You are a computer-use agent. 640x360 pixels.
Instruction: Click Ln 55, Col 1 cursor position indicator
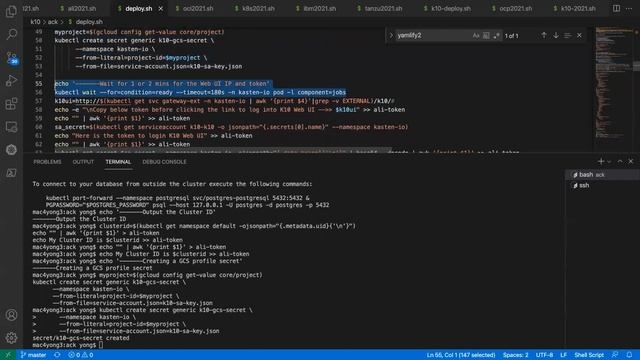[461, 355]
